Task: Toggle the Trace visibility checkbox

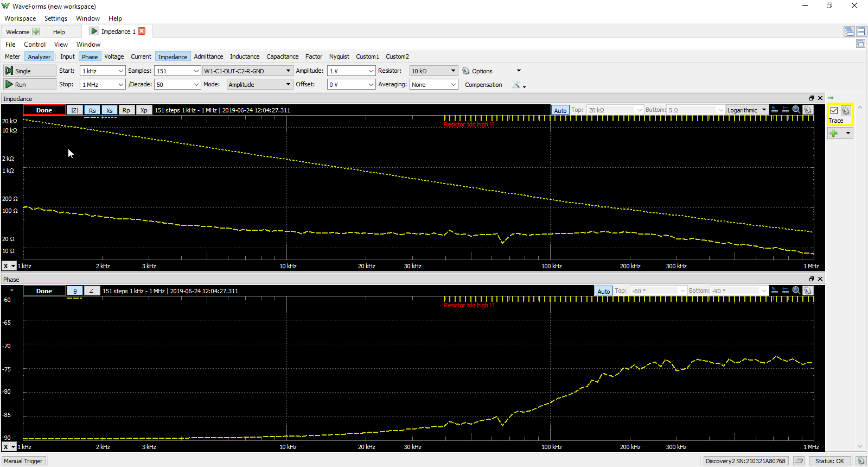Action: (x=834, y=111)
